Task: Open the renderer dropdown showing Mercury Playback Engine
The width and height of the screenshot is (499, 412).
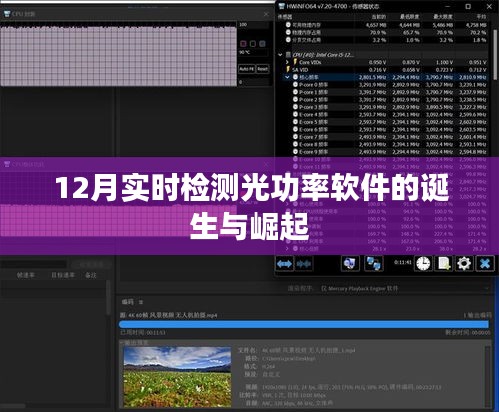Action: pyautogui.click(x=406, y=288)
